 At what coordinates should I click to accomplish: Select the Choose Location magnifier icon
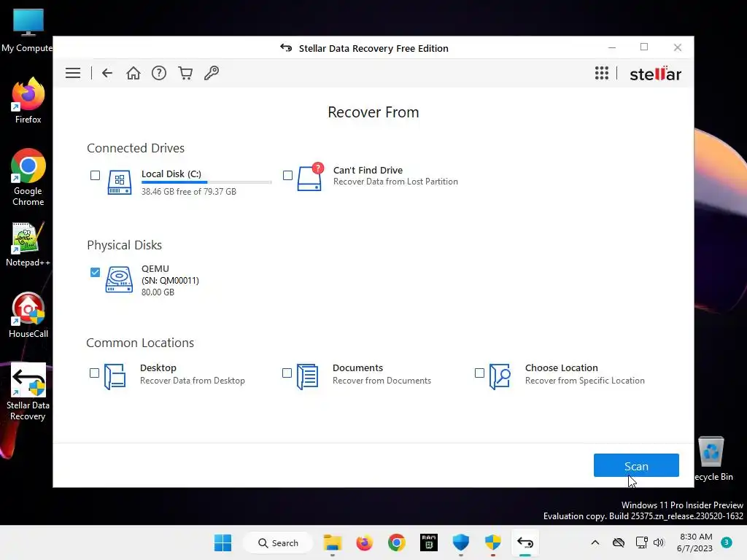click(500, 376)
